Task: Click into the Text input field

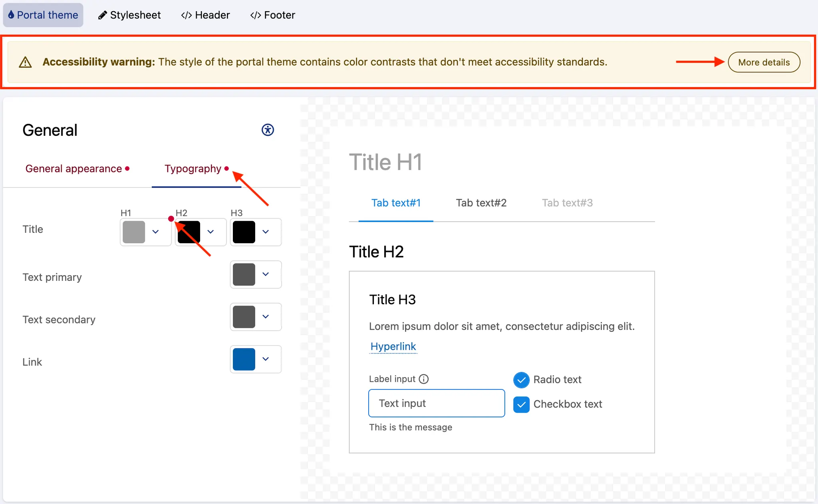Action: point(436,403)
